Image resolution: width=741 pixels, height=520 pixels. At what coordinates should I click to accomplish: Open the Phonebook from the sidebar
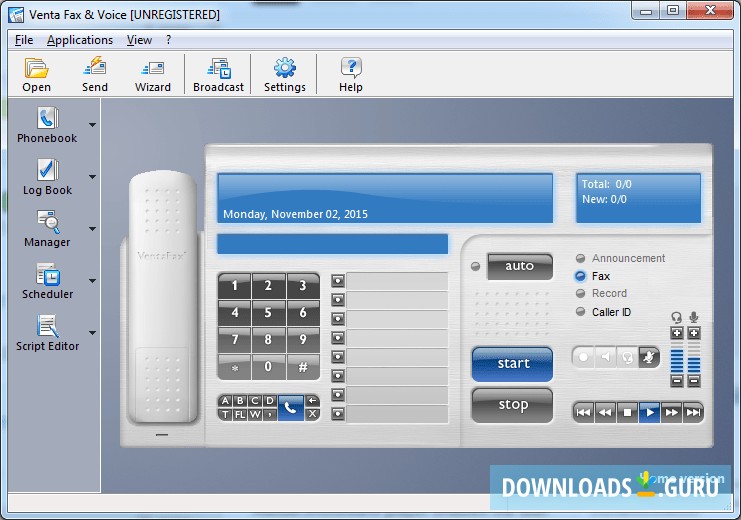coord(47,125)
